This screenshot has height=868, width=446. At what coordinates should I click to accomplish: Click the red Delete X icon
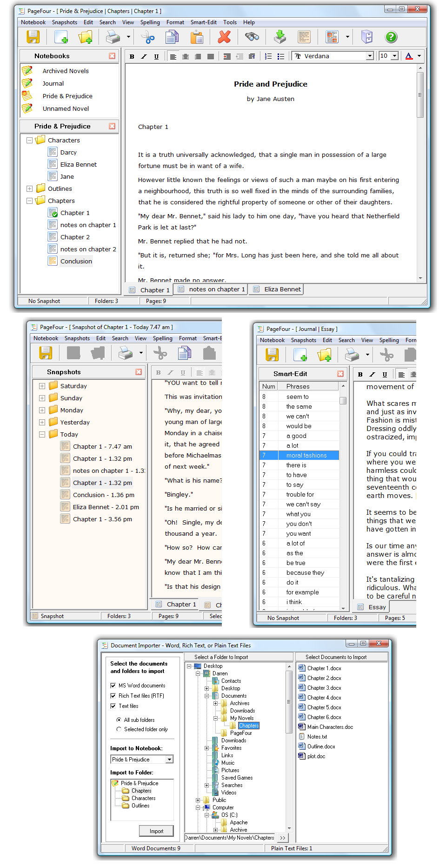225,37
